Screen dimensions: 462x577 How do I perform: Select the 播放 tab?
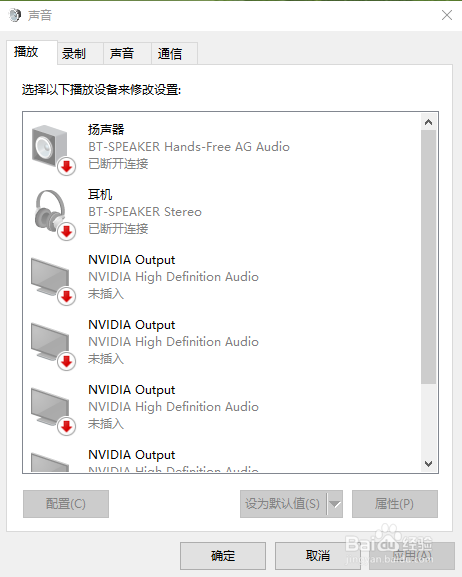coord(32,52)
